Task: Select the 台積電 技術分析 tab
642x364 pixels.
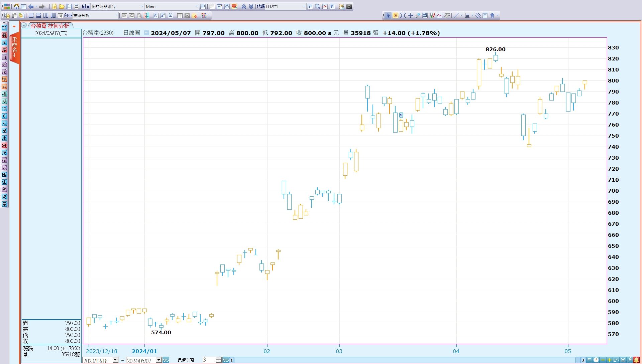Action: click(x=50, y=26)
